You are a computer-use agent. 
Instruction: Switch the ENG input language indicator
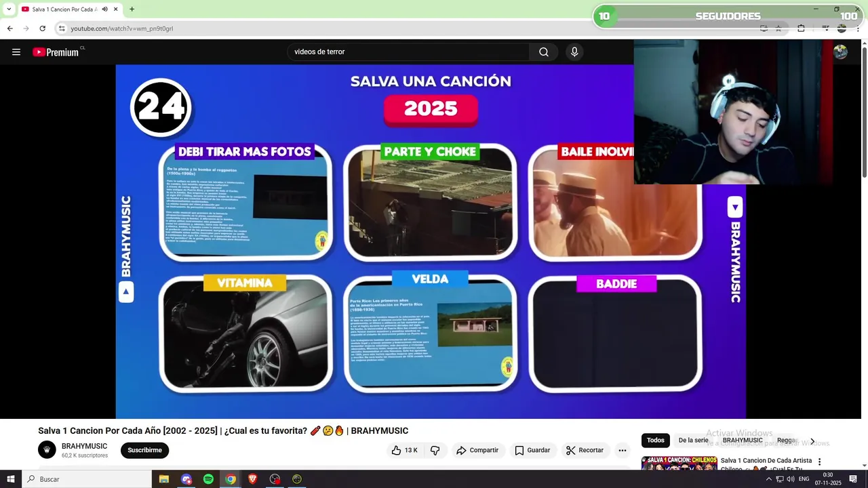pos(804,479)
